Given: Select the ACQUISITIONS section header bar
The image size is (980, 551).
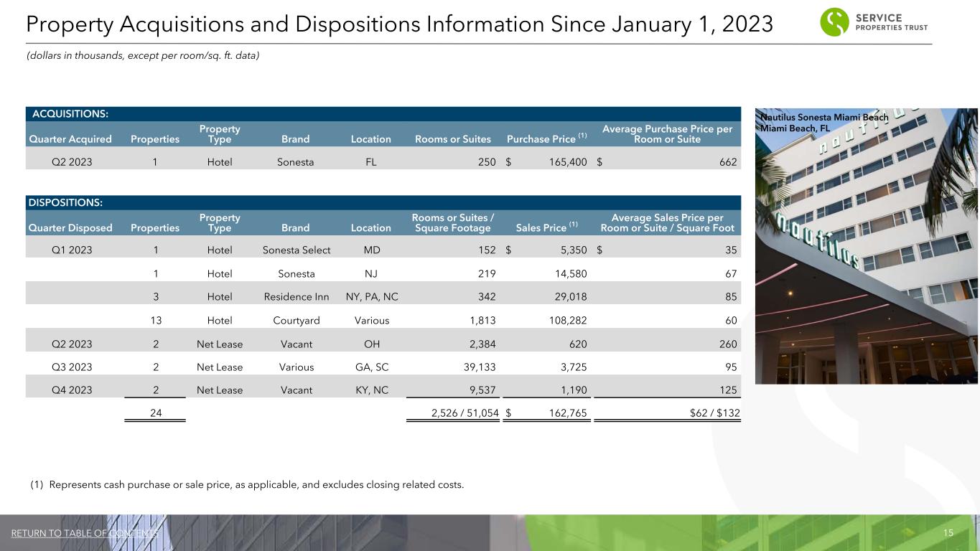Looking at the screenshot, I should pyautogui.click(x=383, y=113).
